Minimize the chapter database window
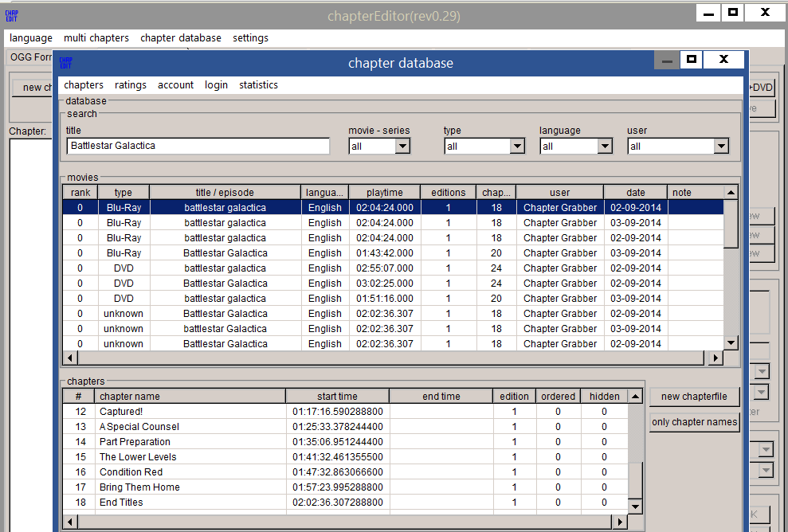 [x=667, y=60]
